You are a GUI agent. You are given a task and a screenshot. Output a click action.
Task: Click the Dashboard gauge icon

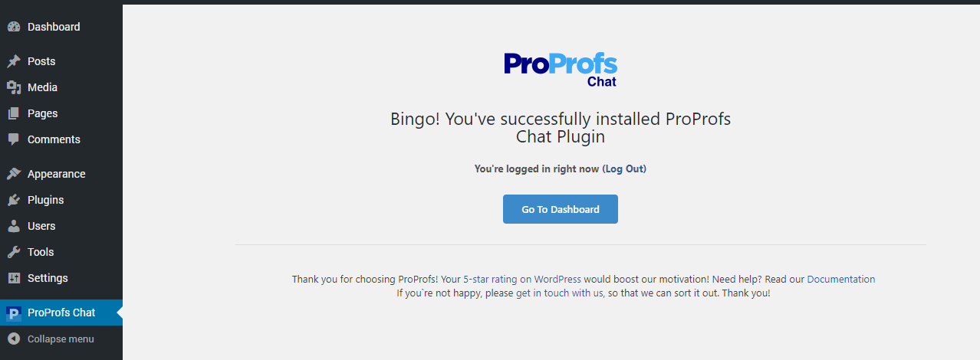click(x=14, y=27)
